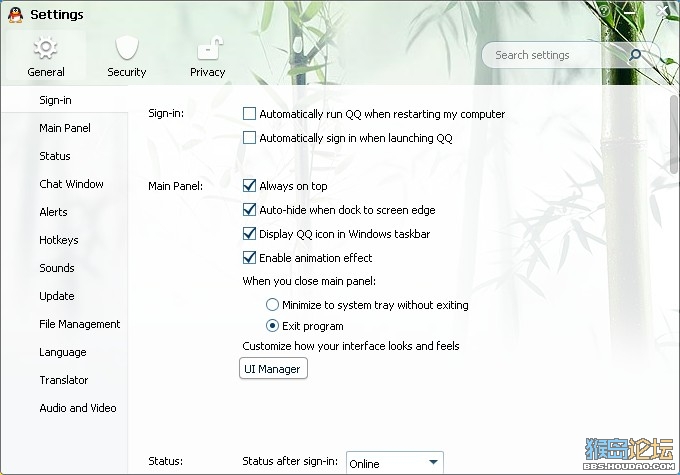
Task: Close the Settings window
Action: click(662, 10)
